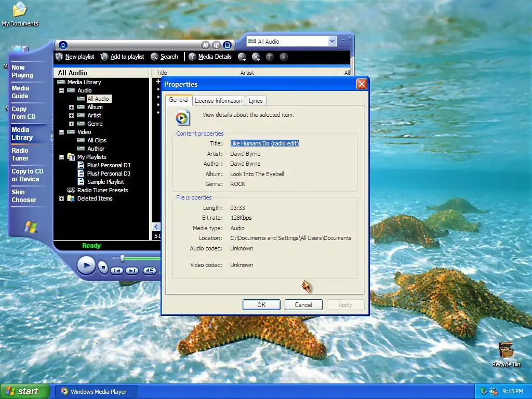Open Search in the Media Library toolbar
Image resolution: width=532 pixels, height=399 pixels.
tap(165, 57)
